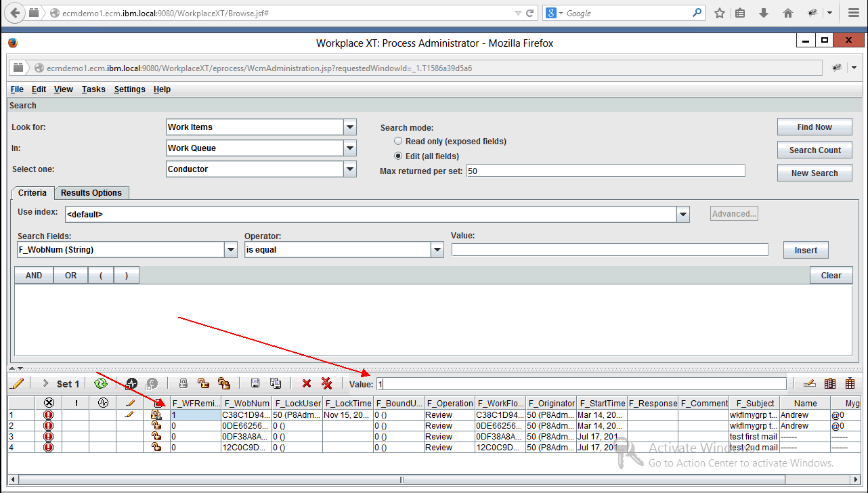The height and width of the screenshot is (493, 868).
Task: Click the grey padlock lock icon
Action: [x=183, y=384]
